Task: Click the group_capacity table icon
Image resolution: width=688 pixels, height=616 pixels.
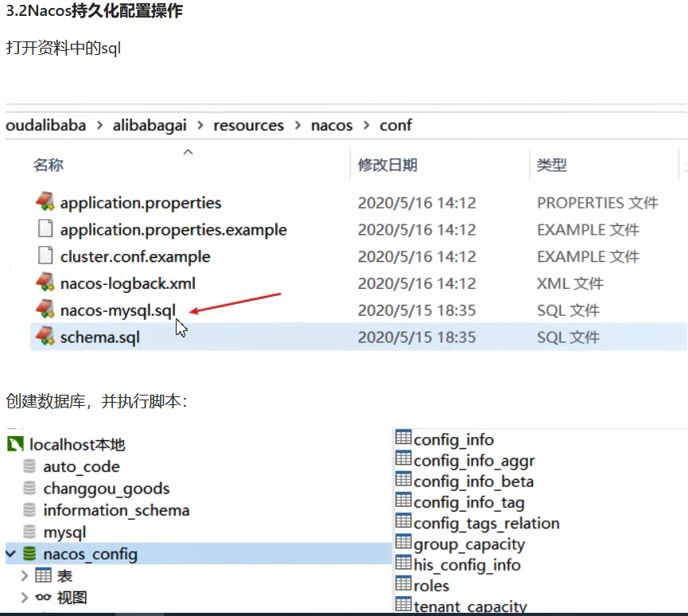Action: click(403, 541)
